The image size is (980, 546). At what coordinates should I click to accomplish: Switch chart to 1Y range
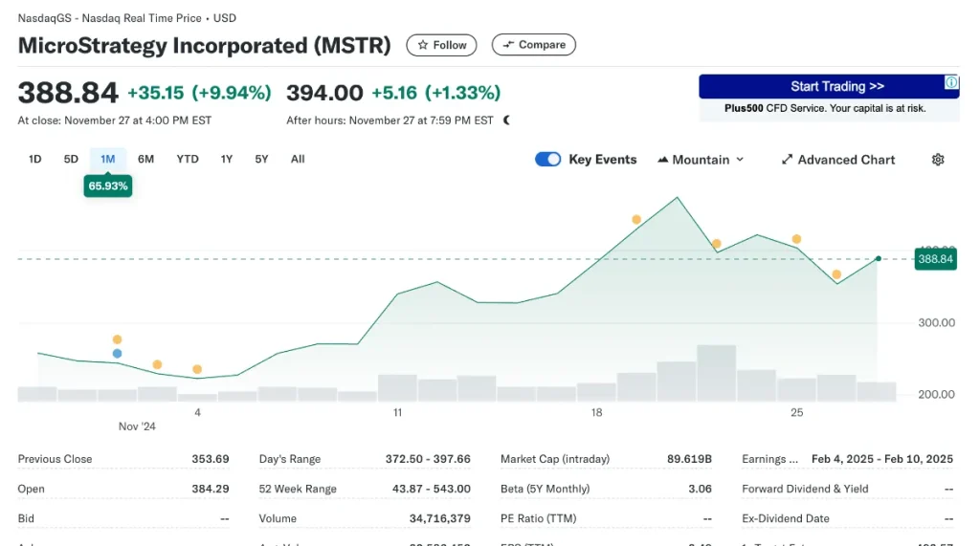tap(226, 160)
